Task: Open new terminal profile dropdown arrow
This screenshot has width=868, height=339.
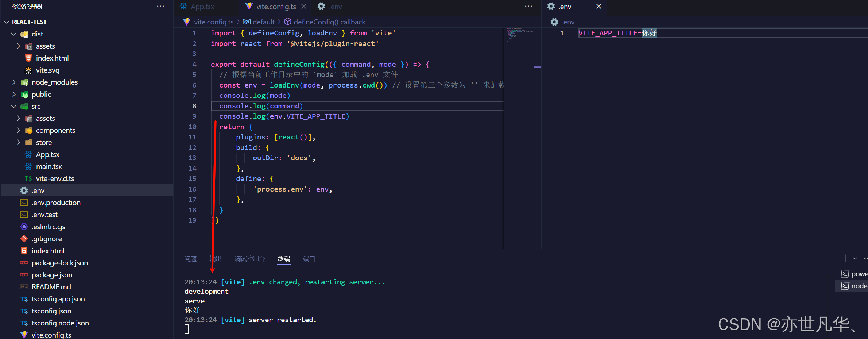Action: (x=855, y=258)
